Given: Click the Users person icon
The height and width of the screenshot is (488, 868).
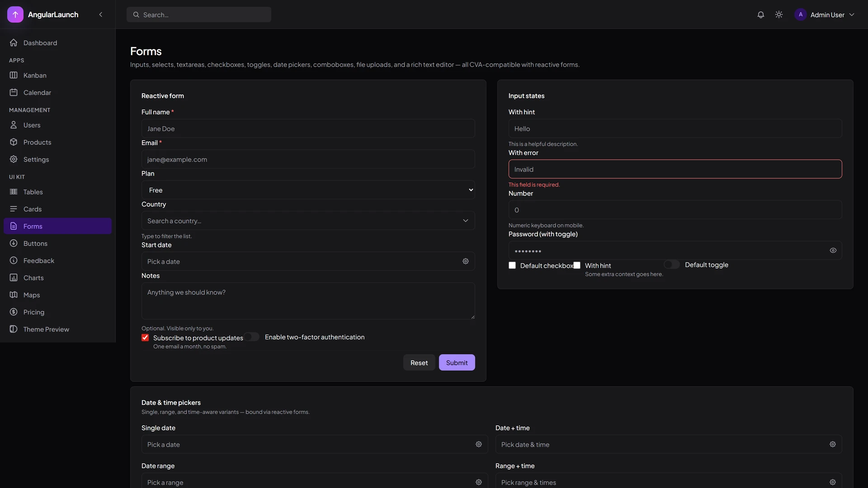Looking at the screenshot, I should tap(14, 125).
